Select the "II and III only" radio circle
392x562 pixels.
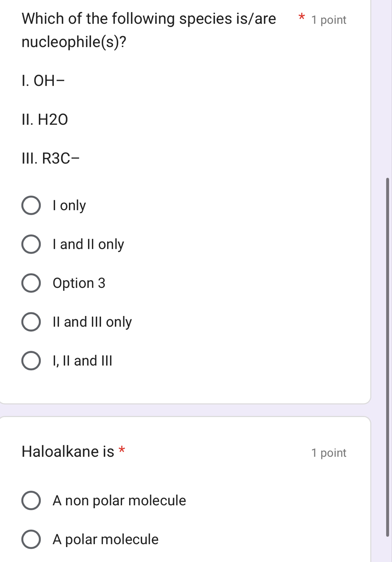coord(31,322)
